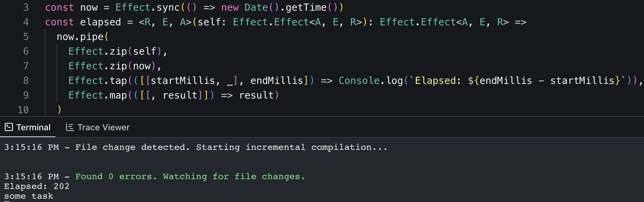This screenshot has height=202, width=644.
Task: Click line number 5 in gutter
Action: click(x=26, y=37)
